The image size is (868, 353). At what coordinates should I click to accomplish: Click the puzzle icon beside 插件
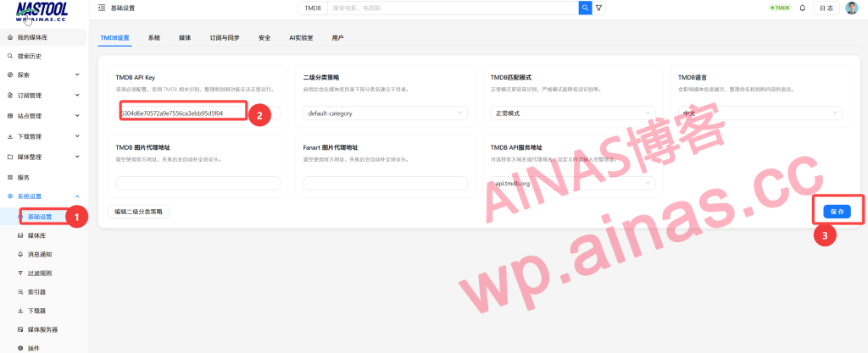click(x=20, y=348)
